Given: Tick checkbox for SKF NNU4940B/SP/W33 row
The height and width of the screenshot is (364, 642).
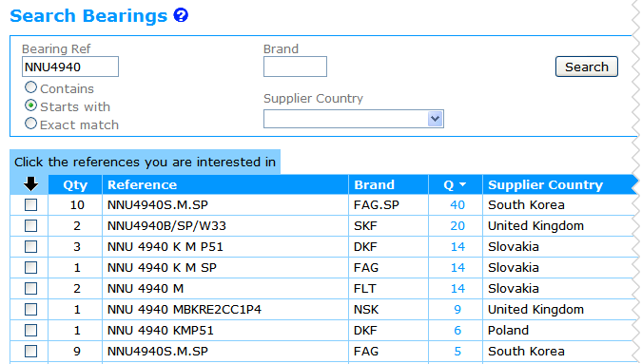Looking at the screenshot, I should [x=30, y=226].
